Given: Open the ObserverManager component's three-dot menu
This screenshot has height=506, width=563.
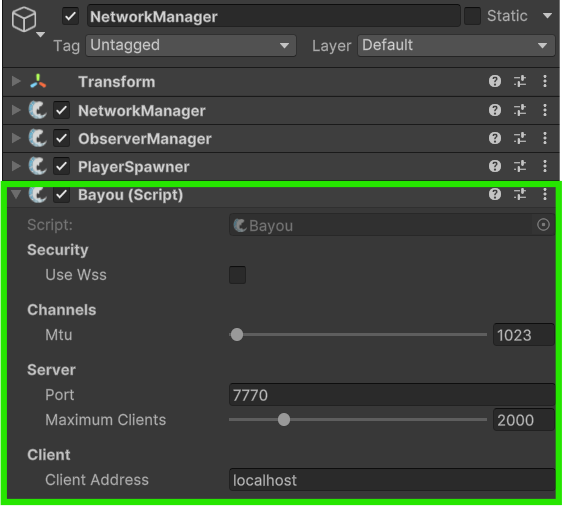Looking at the screenshot, I should click(x=545, y=138).
